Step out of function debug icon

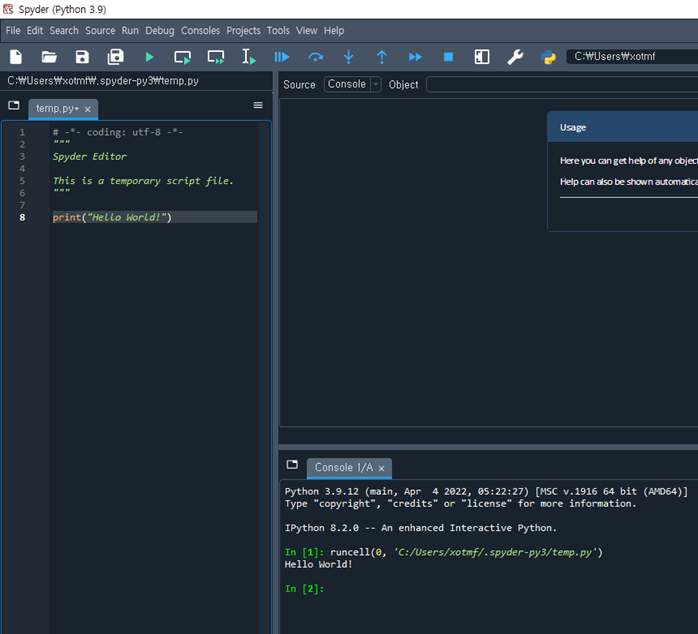pyautogui.click(x=381, y=57)
